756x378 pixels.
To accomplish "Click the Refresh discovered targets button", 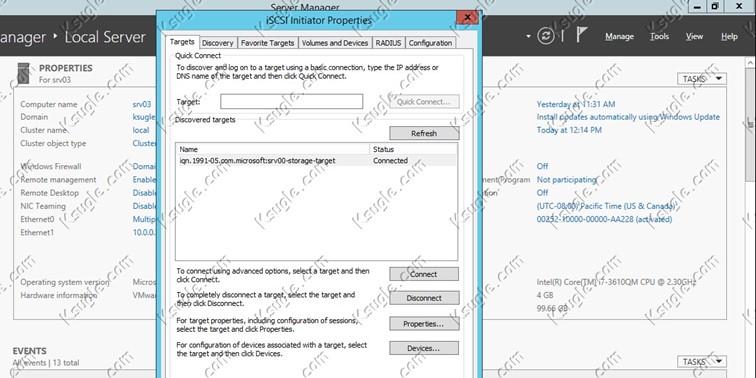I will 424,134.
